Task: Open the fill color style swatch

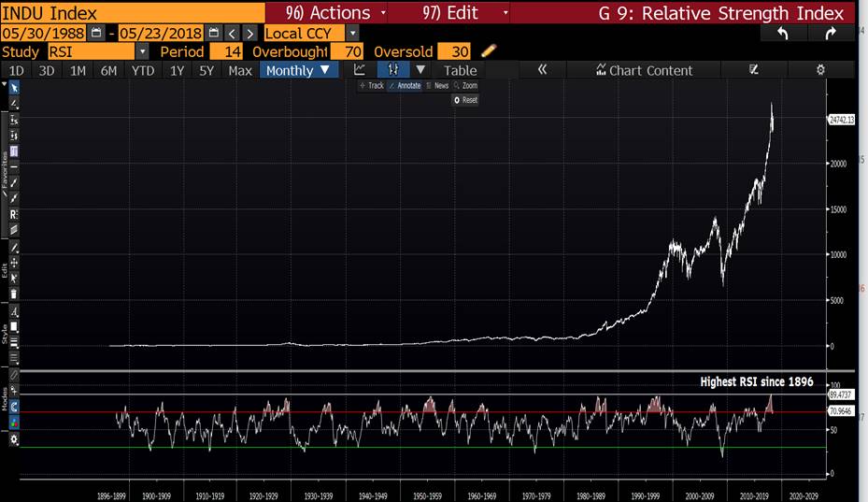Action: [14, 327]
